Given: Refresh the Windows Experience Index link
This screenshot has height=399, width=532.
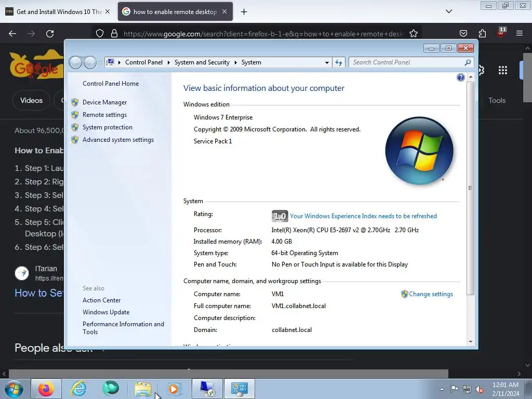Looking at the screenshot, I should [x=363, y=216].
